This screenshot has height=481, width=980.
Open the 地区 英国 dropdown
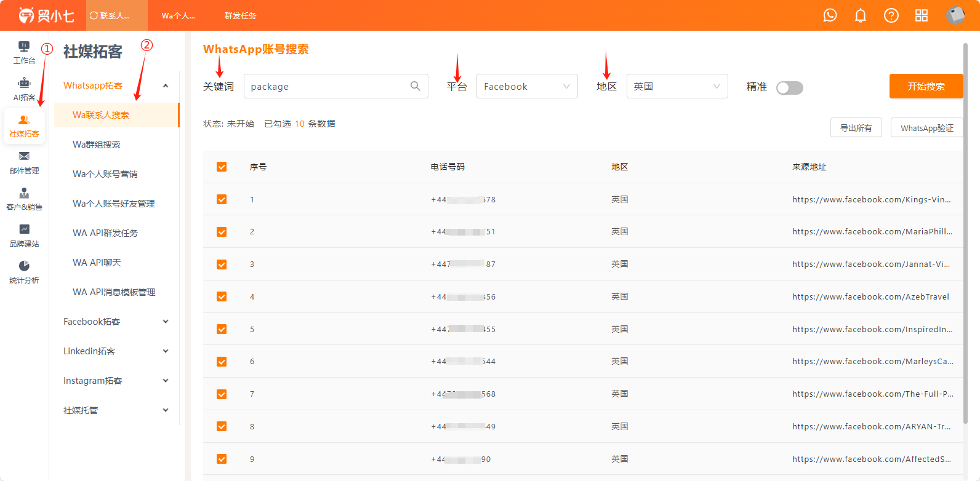pos(677,86)
